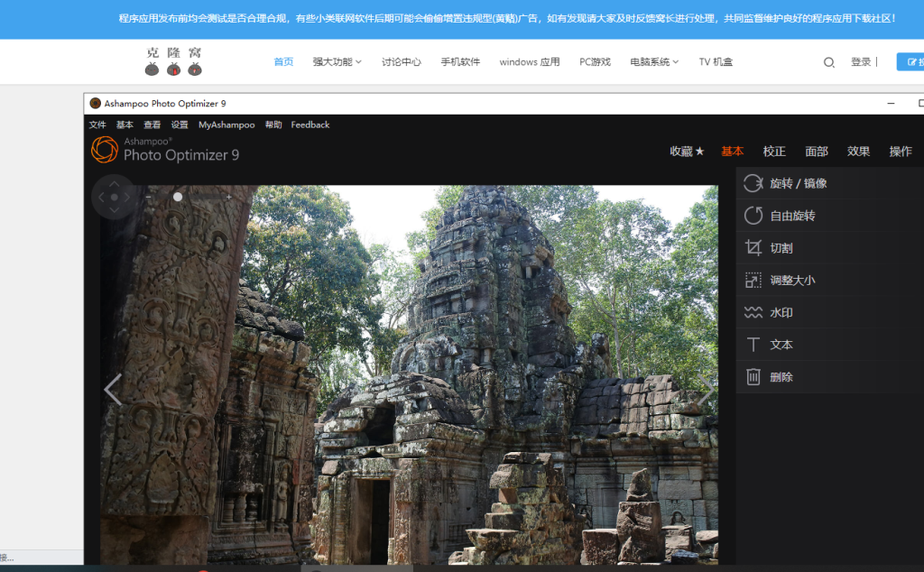Viewport: 924px width, 572px height.
Task: Open the 文件 menu
Action: pos(97,125)
